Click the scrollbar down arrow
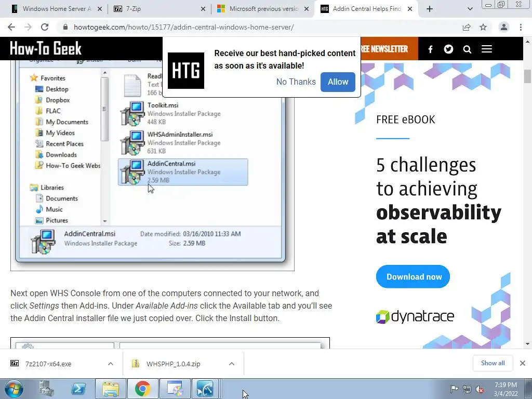The width and height of the screenshot is (532, 399). [527, 344]
